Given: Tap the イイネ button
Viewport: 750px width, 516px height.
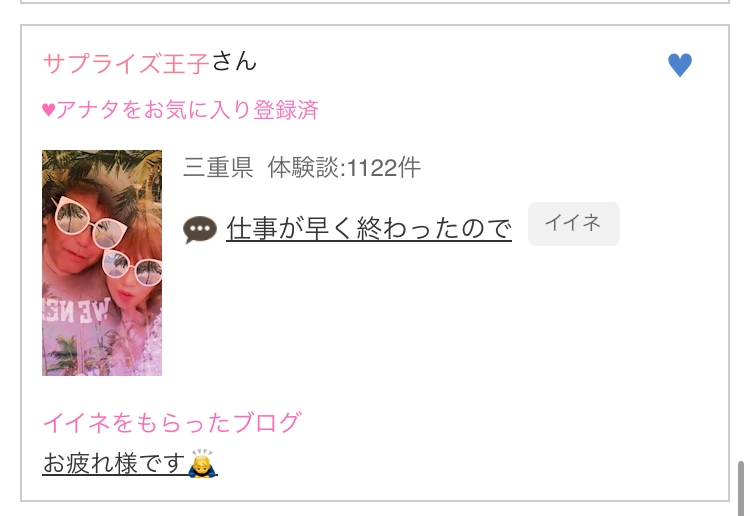Looking at the screenshot, I should coord(574,223).
